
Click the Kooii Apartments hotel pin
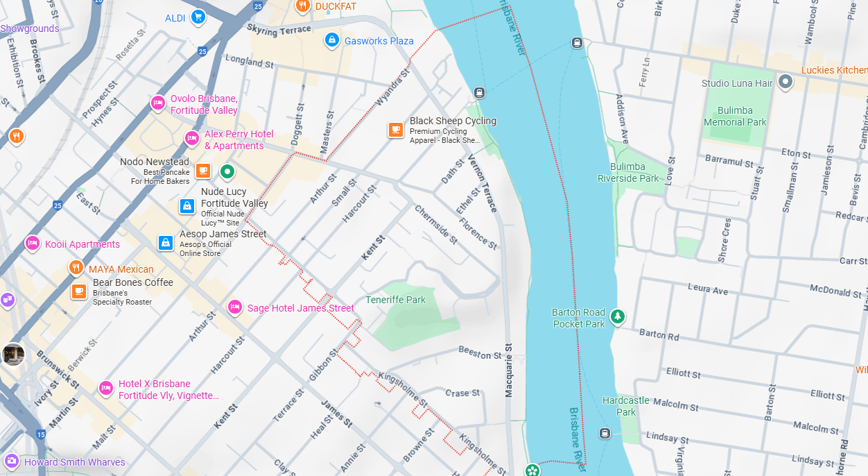(x=32, y=244)
